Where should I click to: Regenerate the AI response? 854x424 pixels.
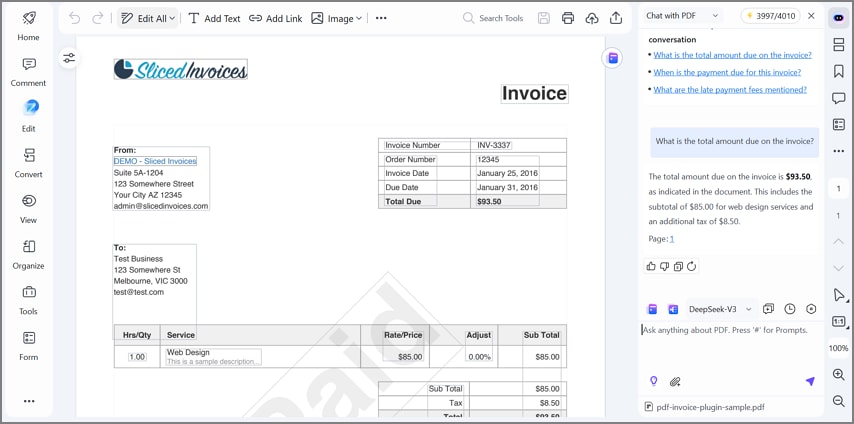point(692,266)
